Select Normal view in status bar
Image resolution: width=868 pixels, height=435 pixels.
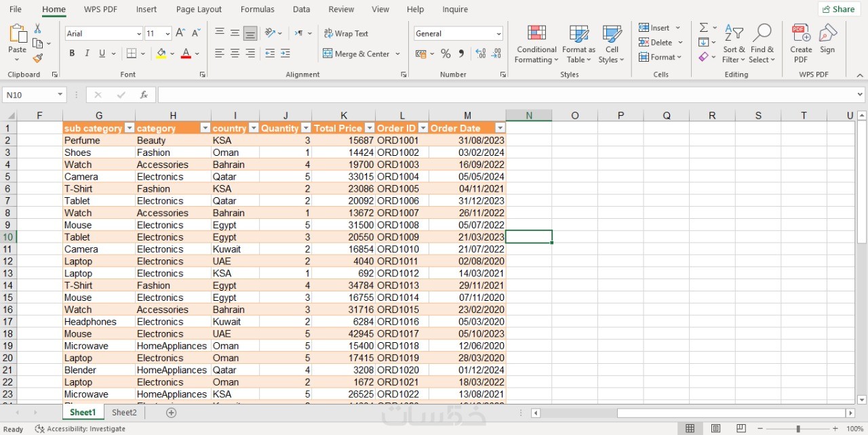click(x=690, y=428)
